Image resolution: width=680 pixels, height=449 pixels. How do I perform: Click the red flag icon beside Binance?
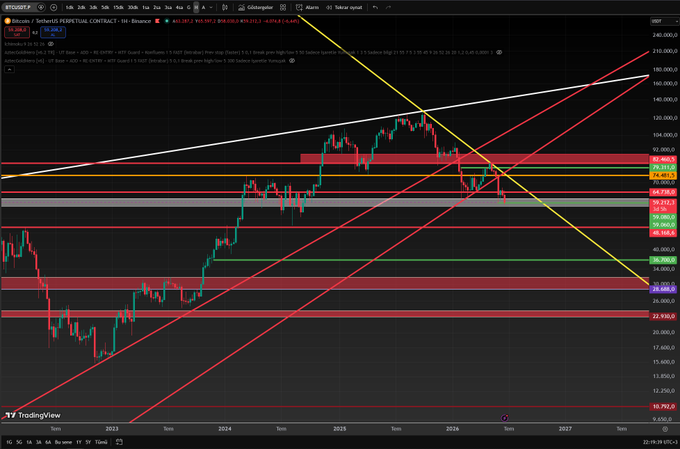tap(157, 21)
